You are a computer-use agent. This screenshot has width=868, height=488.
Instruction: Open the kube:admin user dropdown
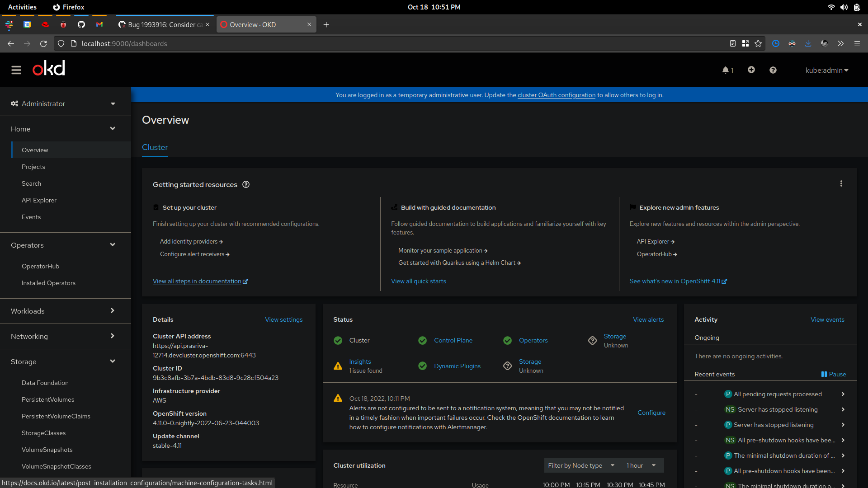point(827,70)
